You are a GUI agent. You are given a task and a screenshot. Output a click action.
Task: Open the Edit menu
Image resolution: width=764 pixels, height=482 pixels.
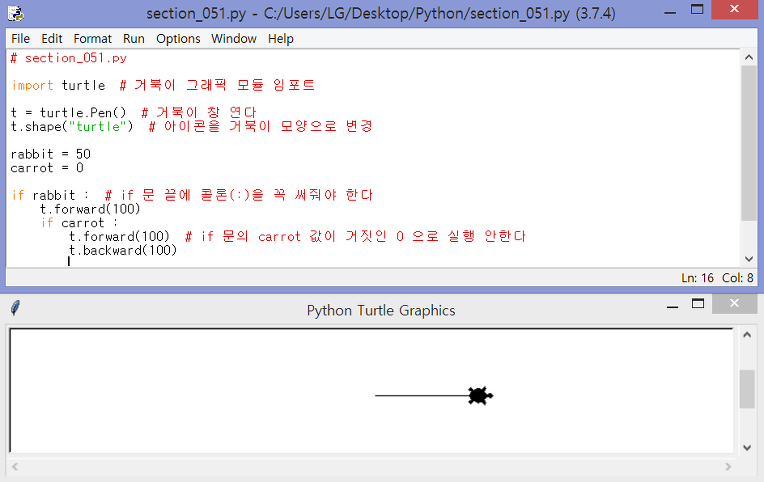click(52, 39)
